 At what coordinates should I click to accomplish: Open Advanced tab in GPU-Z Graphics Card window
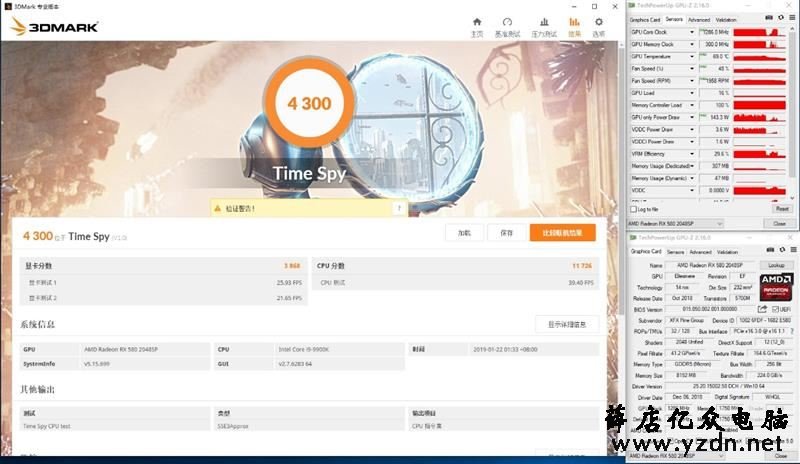click(701, 252)
